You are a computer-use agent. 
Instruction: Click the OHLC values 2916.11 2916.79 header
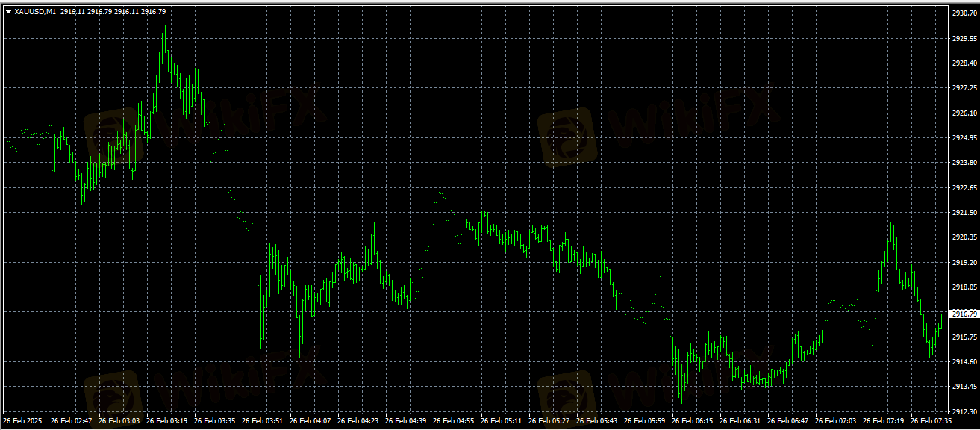[114, 12]
